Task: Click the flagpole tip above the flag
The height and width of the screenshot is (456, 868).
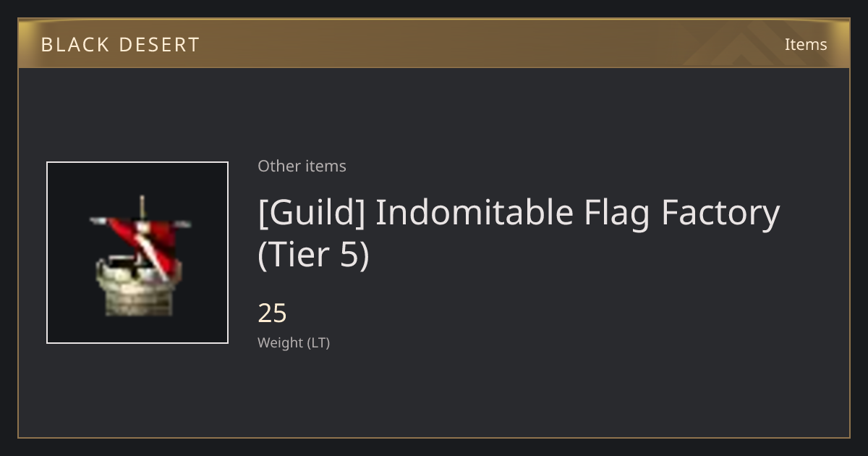Action: point(142,203)
